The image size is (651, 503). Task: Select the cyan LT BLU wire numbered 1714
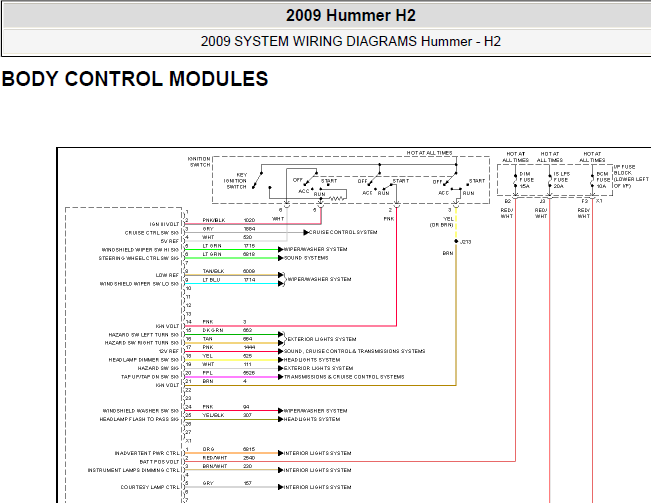[x=231, y=284]
